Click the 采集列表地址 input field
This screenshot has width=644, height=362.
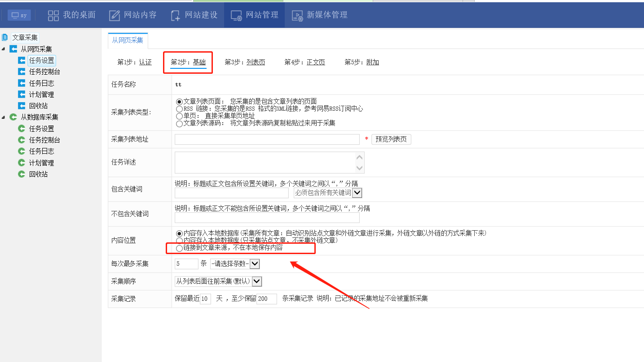coord(267,139)
